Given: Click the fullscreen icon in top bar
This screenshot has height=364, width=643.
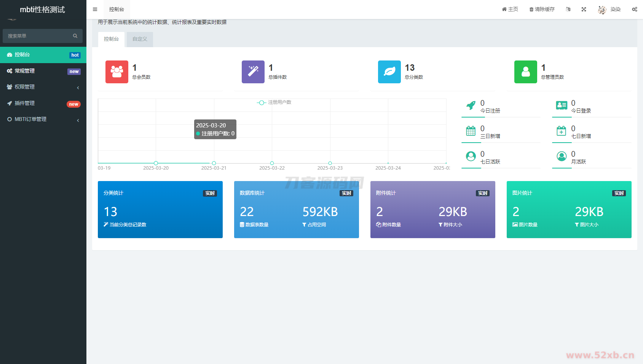Looking at the screenshot, I should [584, 10].
